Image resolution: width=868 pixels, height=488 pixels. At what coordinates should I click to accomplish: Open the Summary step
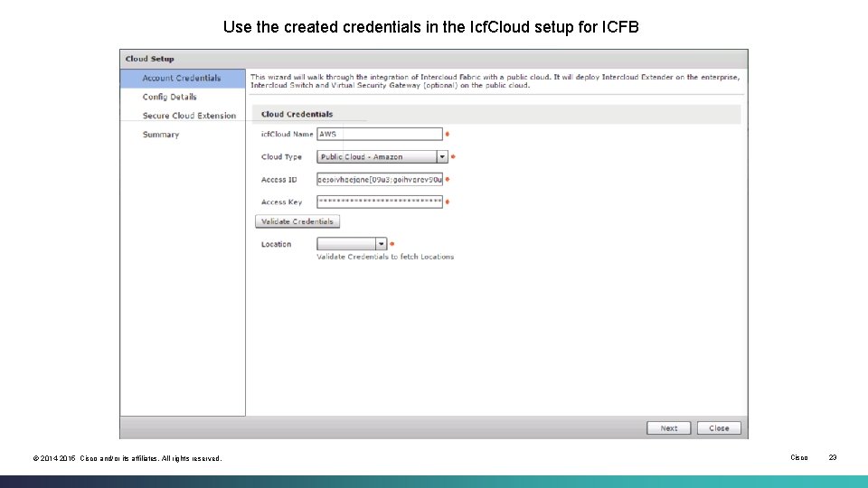click(x=161, y=135)
